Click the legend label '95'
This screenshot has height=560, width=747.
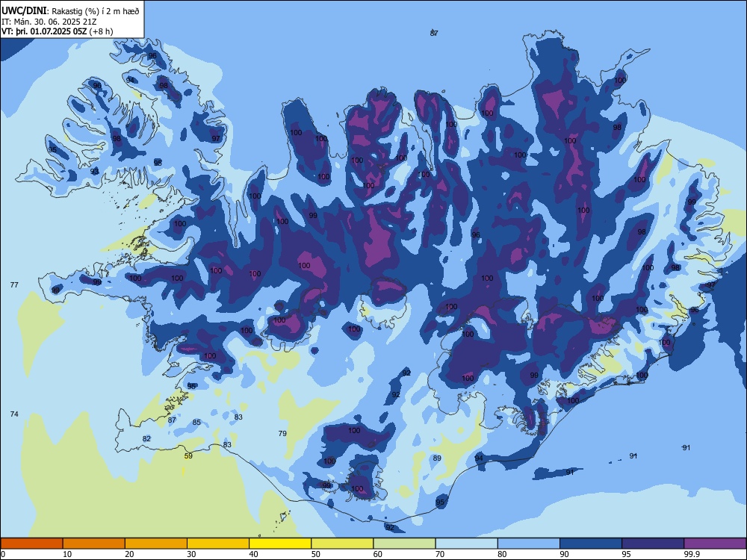pyautogui.click(x=626, y=554)
